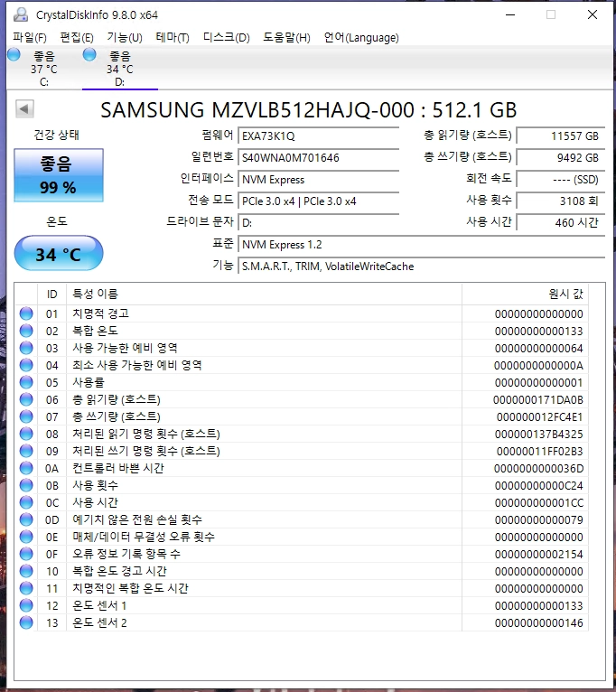Open the 도움말(H) menu

(287, 38)
